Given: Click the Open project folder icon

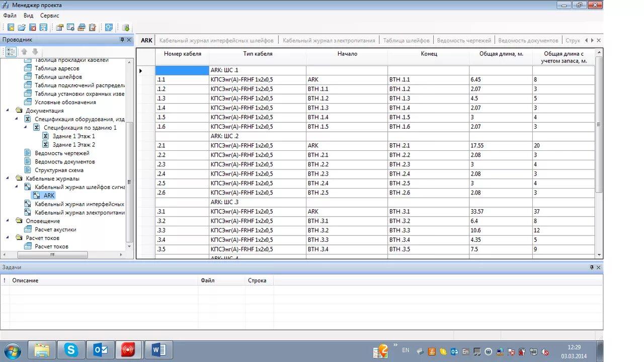Looking at the screenshot, I should pyautogui.click(x=22, y=28).
